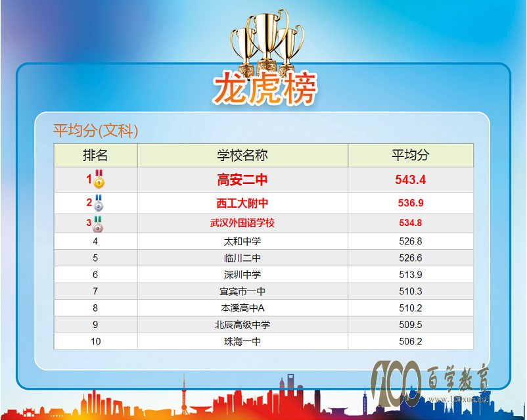Click the silver medal icon for rank 2
This screenshot has height=420, width=527.
[x=99, y=203]
